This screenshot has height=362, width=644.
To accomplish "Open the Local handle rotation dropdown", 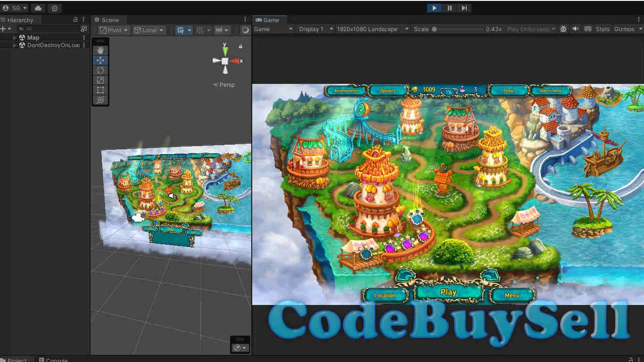I will (x=149, y=30).
